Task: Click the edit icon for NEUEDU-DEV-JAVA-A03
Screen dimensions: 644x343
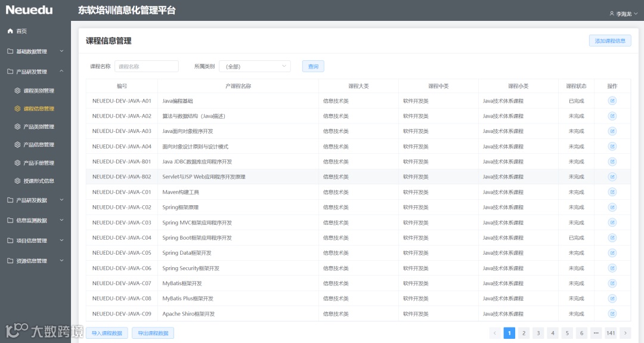Action: click(612, 131)
